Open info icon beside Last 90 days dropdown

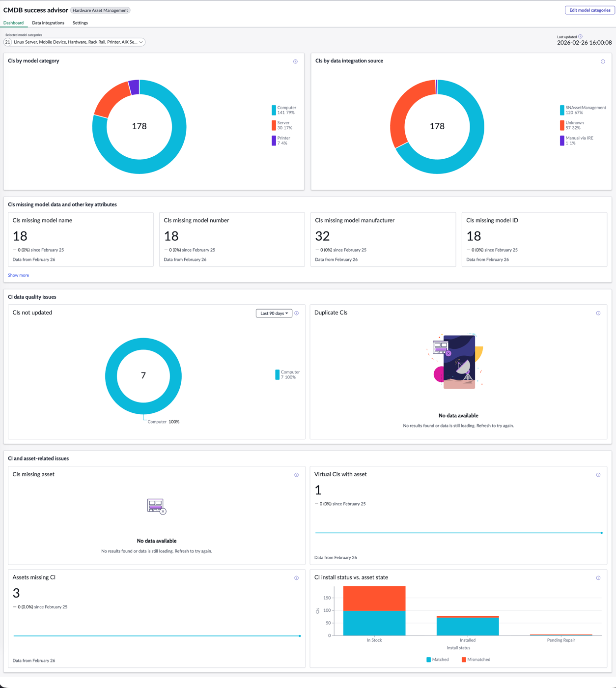pos(297,313)
